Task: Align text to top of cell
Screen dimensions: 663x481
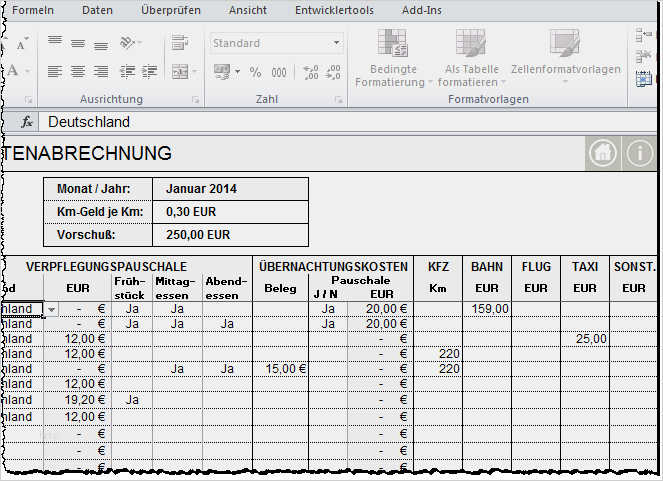Action: pos(55,43)
